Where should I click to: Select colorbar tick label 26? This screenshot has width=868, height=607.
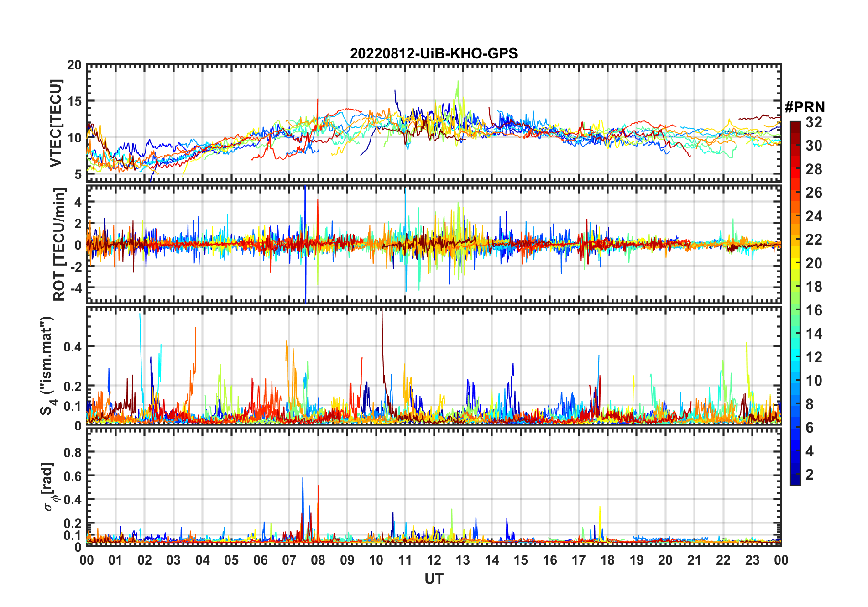coord(814,193)
